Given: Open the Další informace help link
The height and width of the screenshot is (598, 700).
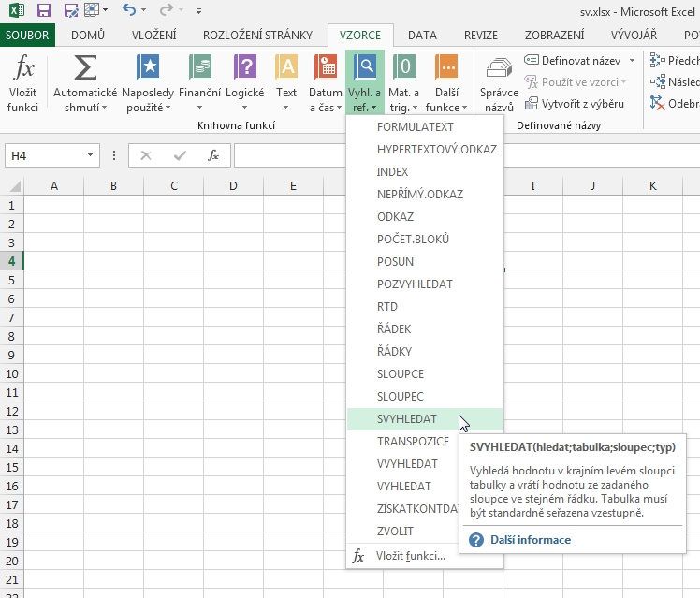Looking at the screenshot, I should [x=531, y=540].
